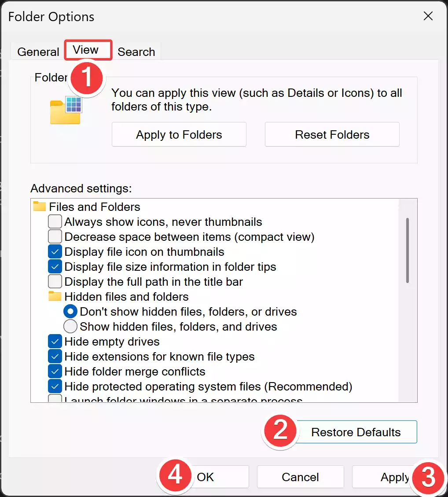Enable compact view spacing option
The image size is (448, 497).
click(x=55, y=236)
